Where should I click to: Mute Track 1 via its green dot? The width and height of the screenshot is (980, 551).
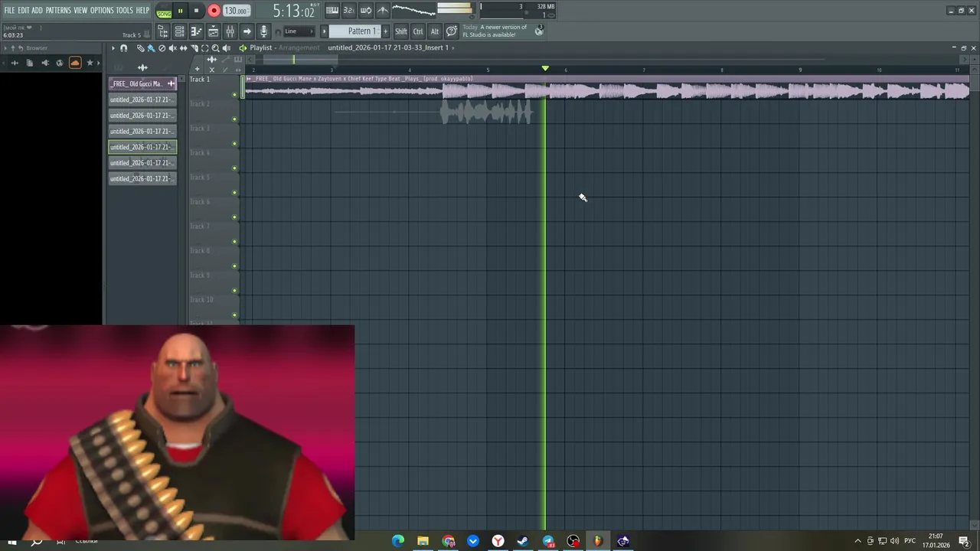(234, 94)
